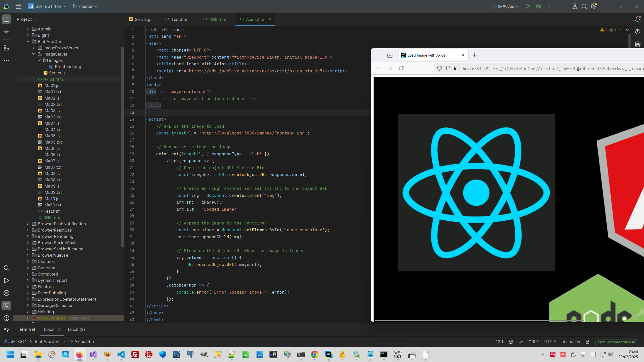Switch to the Local (2) terminal tab
The width and height of the screenshot is (644, 362).
76,329
